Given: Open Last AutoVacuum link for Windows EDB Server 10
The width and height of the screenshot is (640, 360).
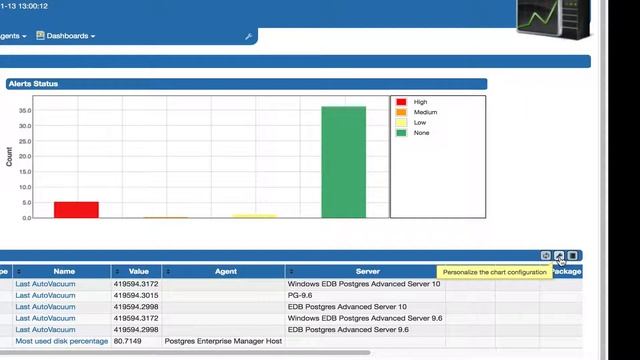Looking at the screenshot, I should tap(45, 284).
